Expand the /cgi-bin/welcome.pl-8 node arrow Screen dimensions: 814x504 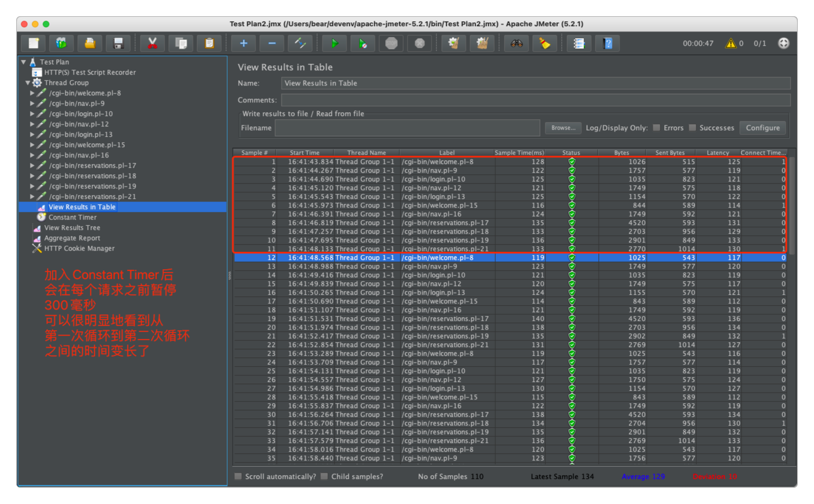click(x=32, y=93)
